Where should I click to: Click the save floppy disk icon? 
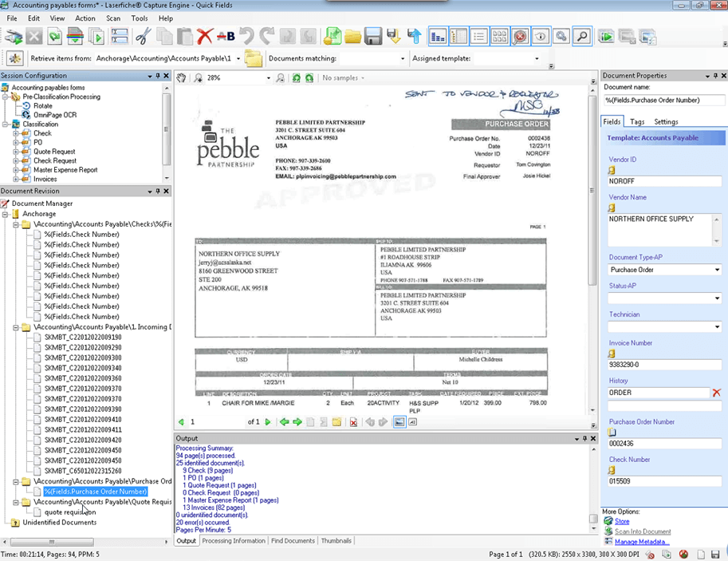pyautogui.click(x=373, y=36)
